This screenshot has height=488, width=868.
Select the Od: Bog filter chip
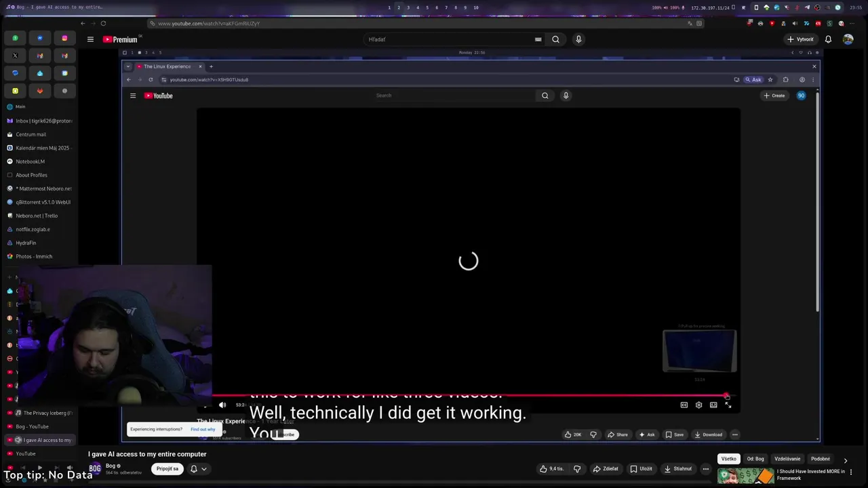tap(755, 459)
